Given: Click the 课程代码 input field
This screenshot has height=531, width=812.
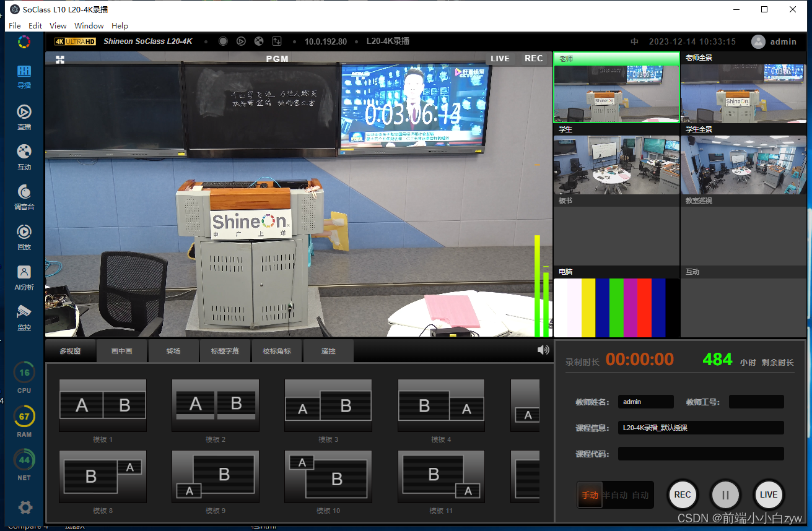Looking at the screenshot, I should point(701,454).
